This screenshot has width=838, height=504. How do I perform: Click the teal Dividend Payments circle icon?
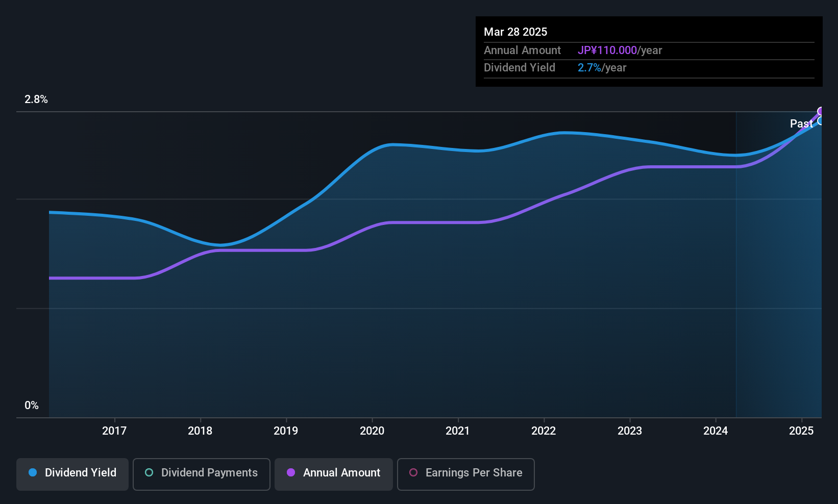pos(149,473)
